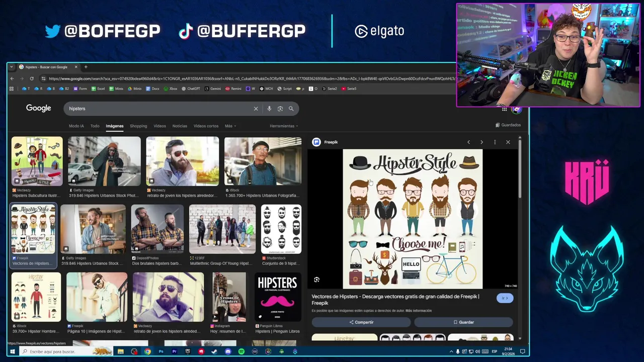Open the Excel bookmark
Image resolution: width=644 pixels, height=362 pixels.
click(x=98, y=88)
